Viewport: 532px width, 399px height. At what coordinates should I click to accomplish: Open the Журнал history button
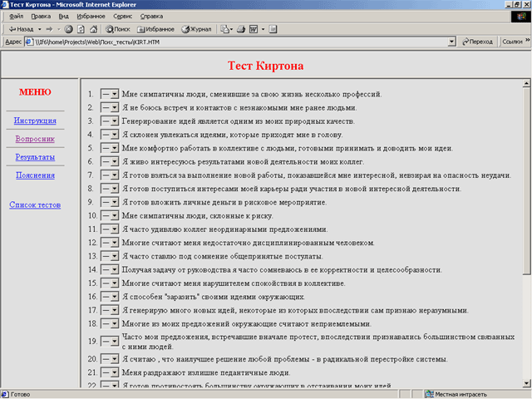196,29
